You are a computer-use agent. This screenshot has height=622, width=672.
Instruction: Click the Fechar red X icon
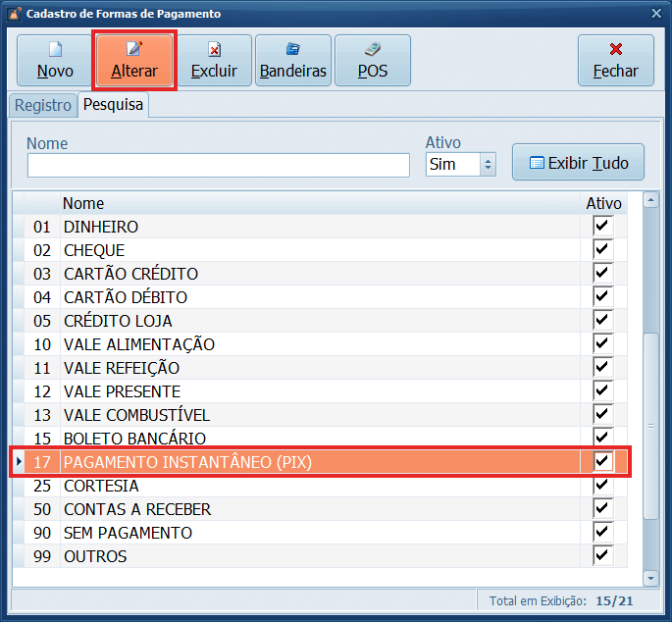[615, 49]
